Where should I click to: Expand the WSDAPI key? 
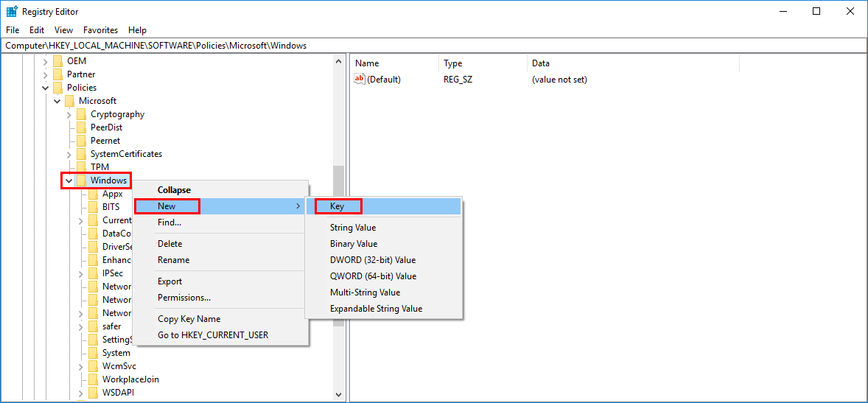click(80, 393)
